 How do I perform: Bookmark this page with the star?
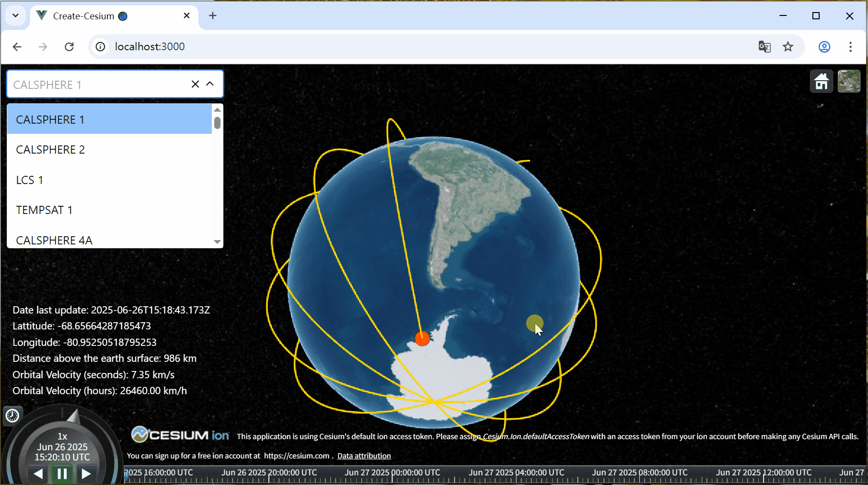click(x=788, y=46)
